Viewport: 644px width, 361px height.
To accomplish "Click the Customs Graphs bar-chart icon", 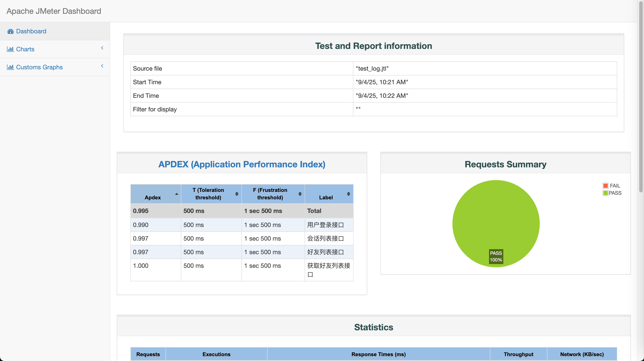I will tap(10, 67).
